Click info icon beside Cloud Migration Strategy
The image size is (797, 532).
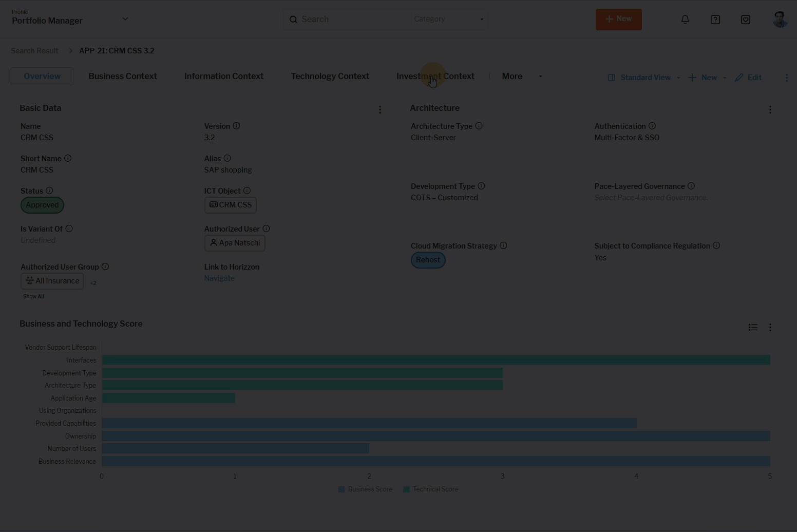(503, 245)
